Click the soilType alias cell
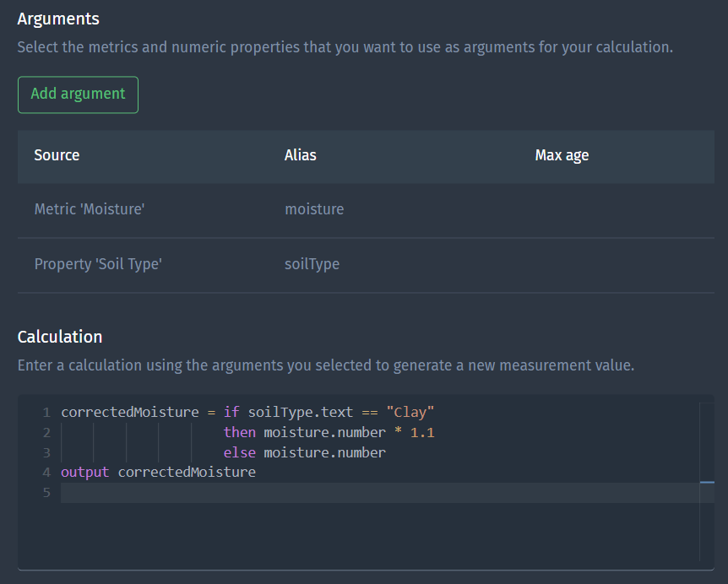Viewport: 728px width, 584px height. (312, 264)
